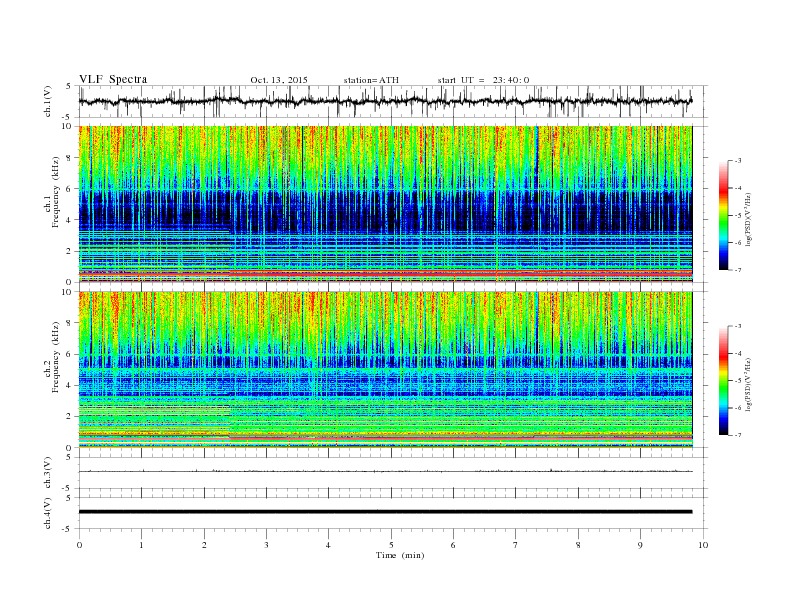This screenshot has width=792, height=612.
Task: Click the "-3" tick on ch.1 color bar
Action: pos(737,161)
